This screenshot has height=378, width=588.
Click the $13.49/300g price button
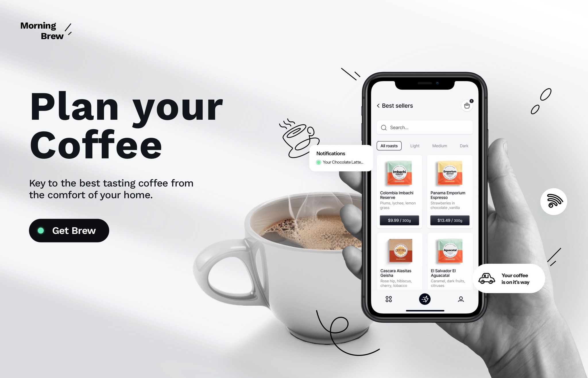[x=450, y=220]
